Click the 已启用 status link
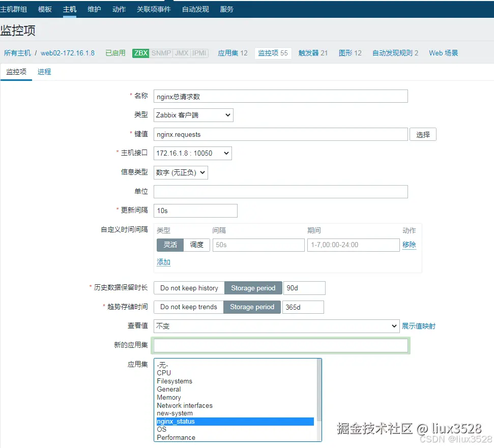The height and width of the screenshot is (448, 494). pos(115,53)
